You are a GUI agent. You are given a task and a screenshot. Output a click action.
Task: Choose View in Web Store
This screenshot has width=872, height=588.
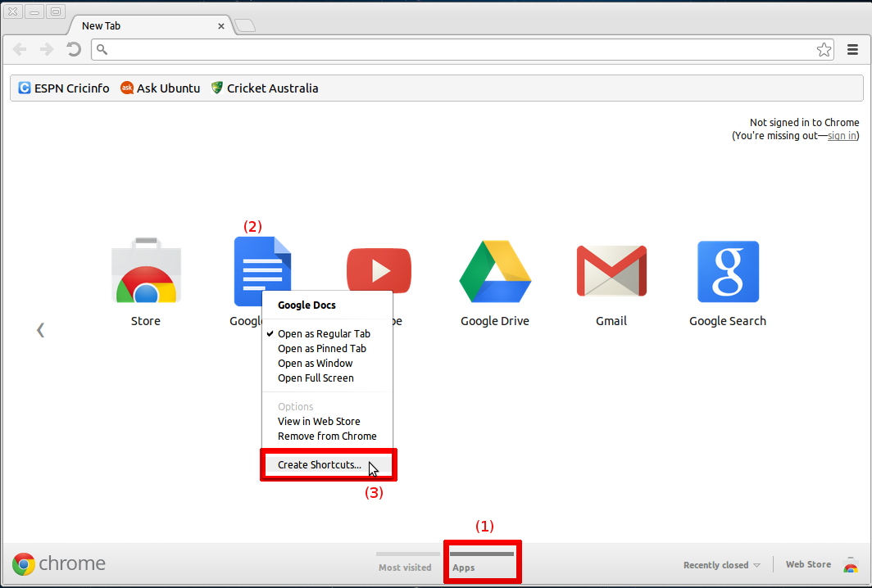tap(327, 421)
